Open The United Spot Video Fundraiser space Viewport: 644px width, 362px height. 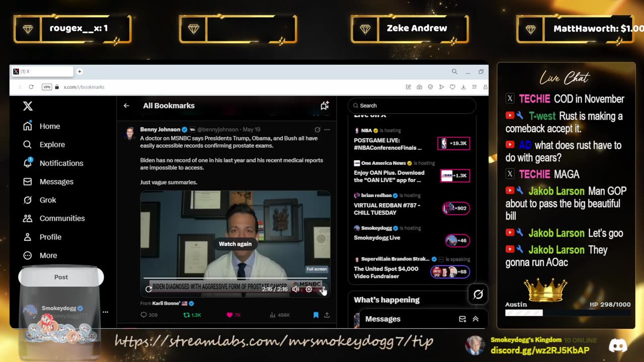coord(386,273)
